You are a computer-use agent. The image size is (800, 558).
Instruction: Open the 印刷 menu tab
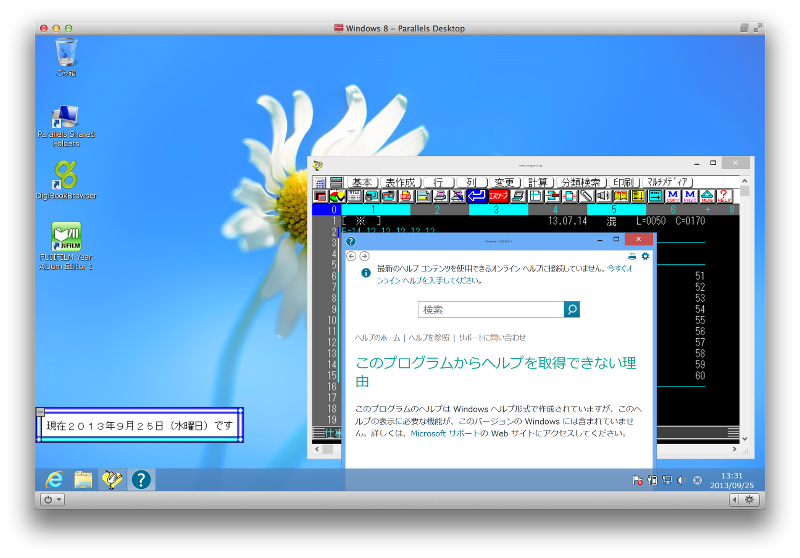[623, 182]
